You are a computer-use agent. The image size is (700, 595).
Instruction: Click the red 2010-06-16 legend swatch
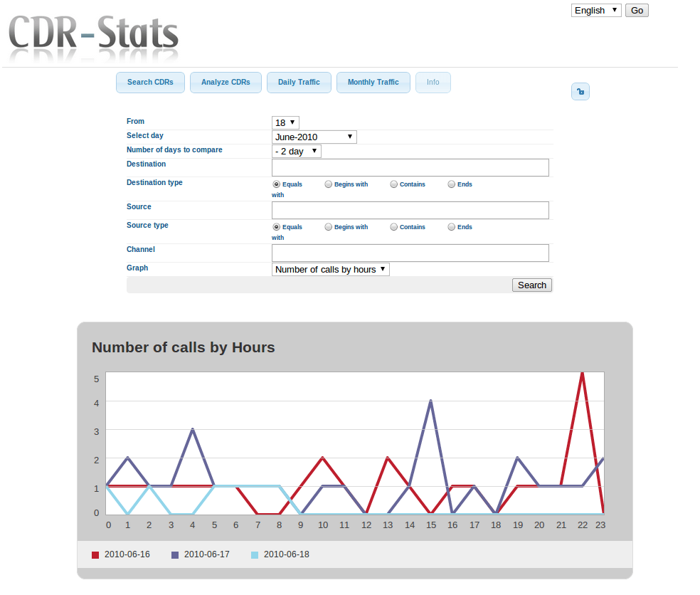(x=95, y=555)
